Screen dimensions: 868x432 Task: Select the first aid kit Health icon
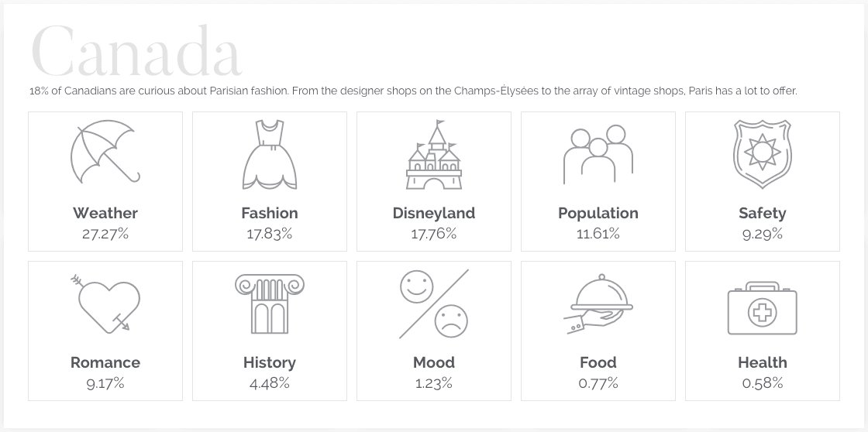[x=762, y=310]
